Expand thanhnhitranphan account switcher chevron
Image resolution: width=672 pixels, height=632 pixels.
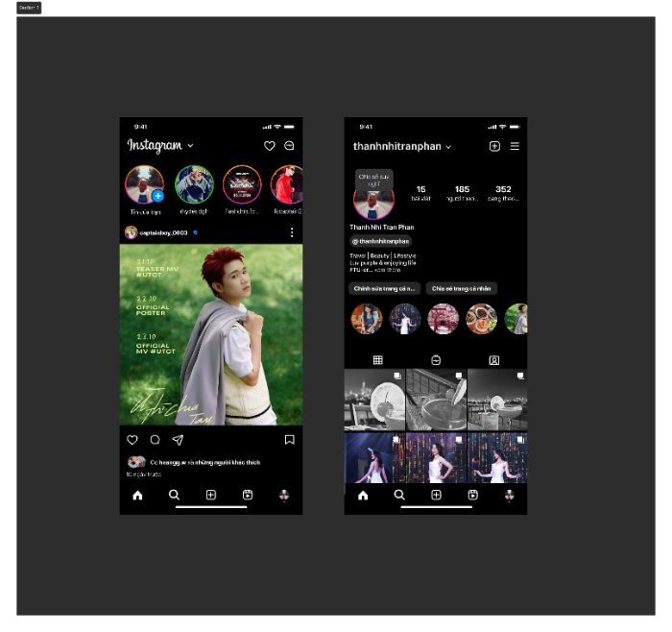(x=448, y=147)
